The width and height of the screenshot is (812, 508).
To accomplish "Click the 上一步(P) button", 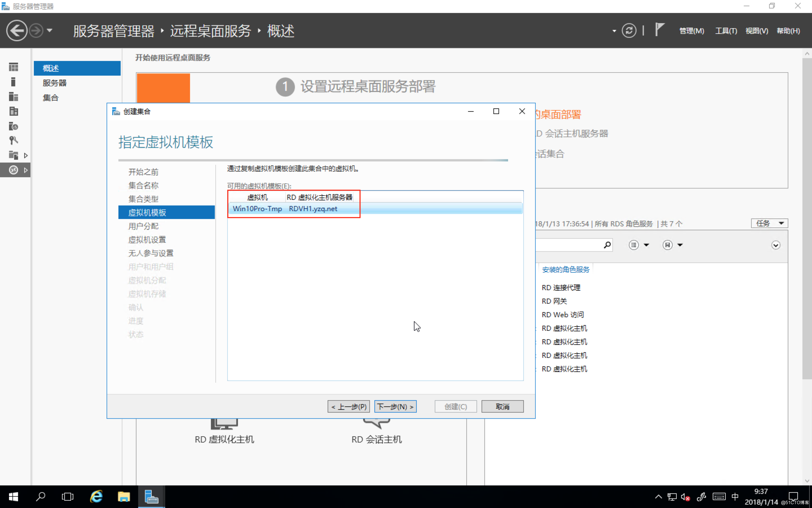I will pyautogui.click(x=348, y=406).
